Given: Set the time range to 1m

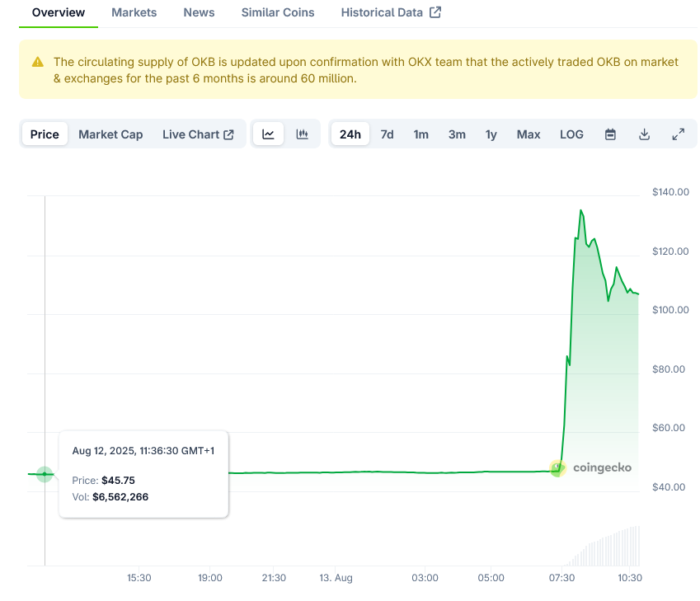Looking at the screenshot, I should tap(421, 134).
